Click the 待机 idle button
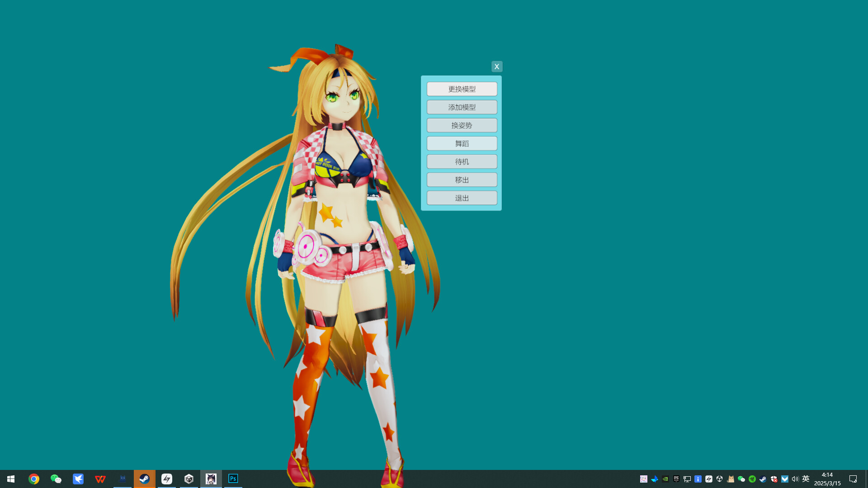The width and height of the screenshot is (868, 488). click(462, 161)
